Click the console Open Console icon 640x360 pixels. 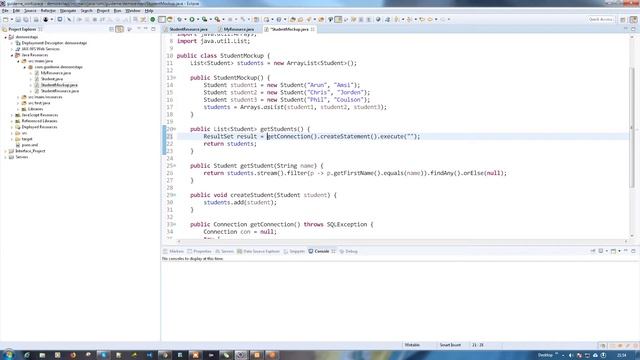pyautogui.click(x=613, y=251)
